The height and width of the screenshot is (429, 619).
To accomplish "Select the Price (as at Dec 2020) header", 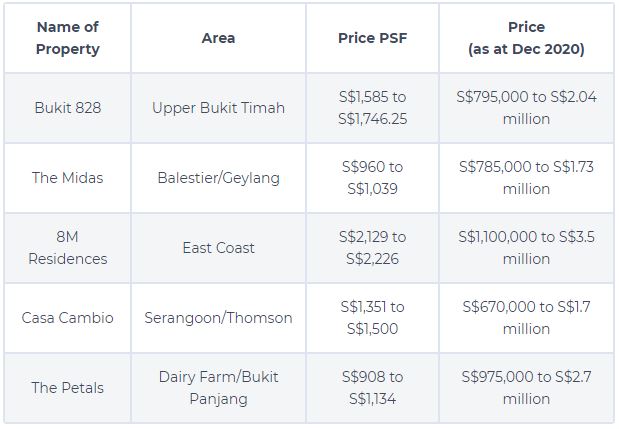I will pos(526,38).
